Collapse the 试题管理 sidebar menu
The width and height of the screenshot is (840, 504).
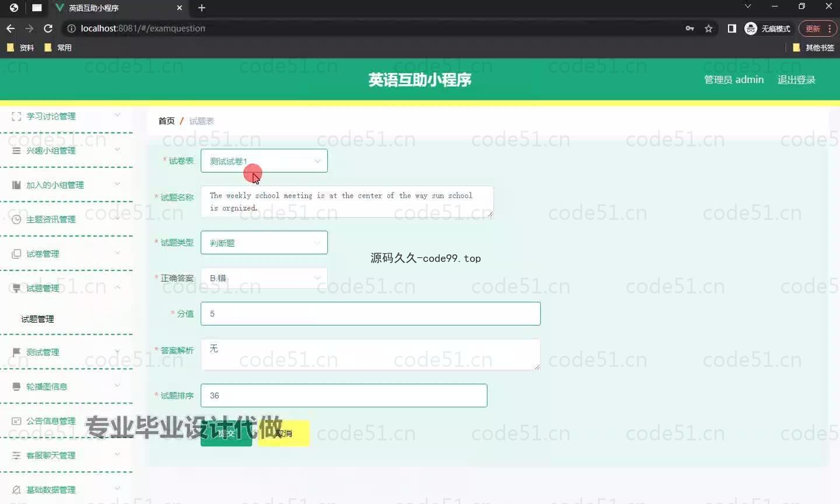(x=66, y=288)
